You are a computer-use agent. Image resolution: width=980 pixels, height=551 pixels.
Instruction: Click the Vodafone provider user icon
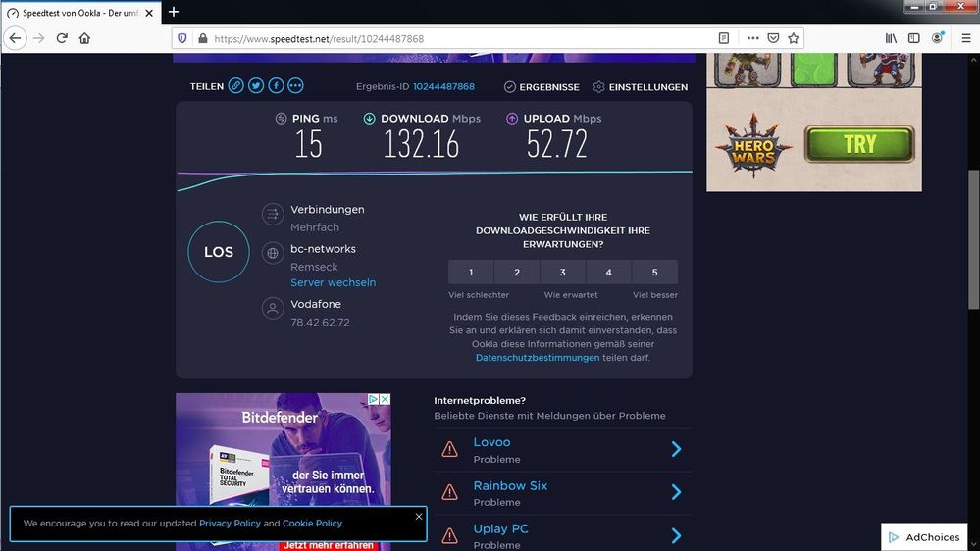[x=273, y=308]
